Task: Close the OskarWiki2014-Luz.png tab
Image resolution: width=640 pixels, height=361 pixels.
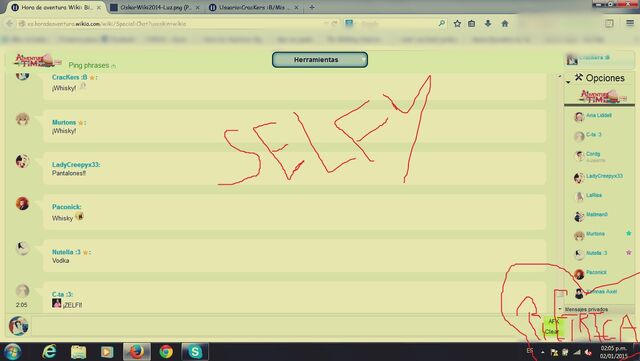Action: (198, 8)
